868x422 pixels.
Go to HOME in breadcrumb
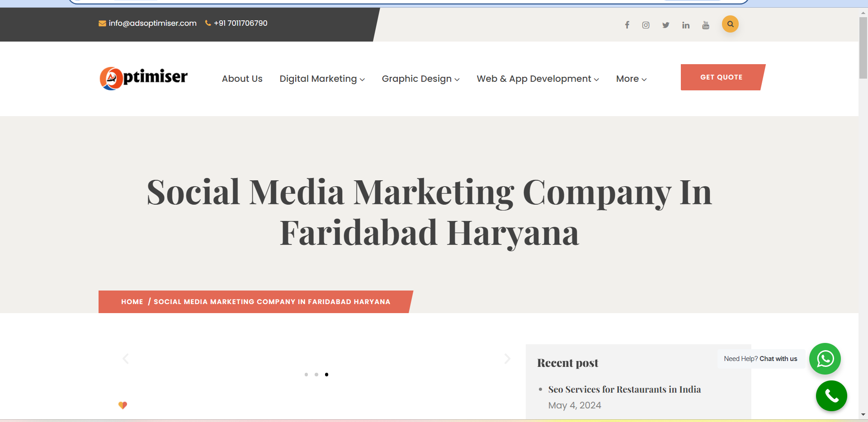click(x=132, y=302)
